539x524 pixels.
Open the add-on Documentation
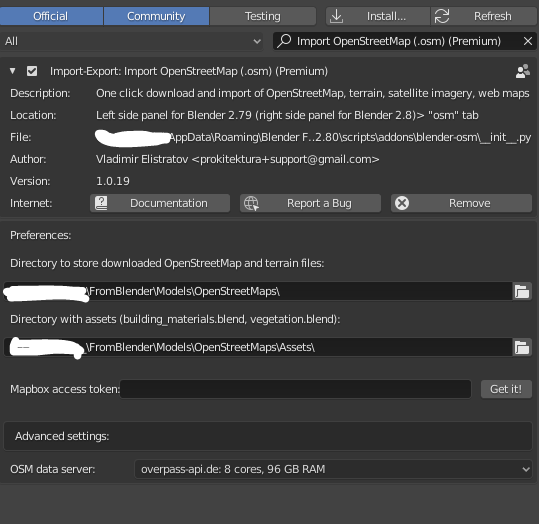point(160,203)
